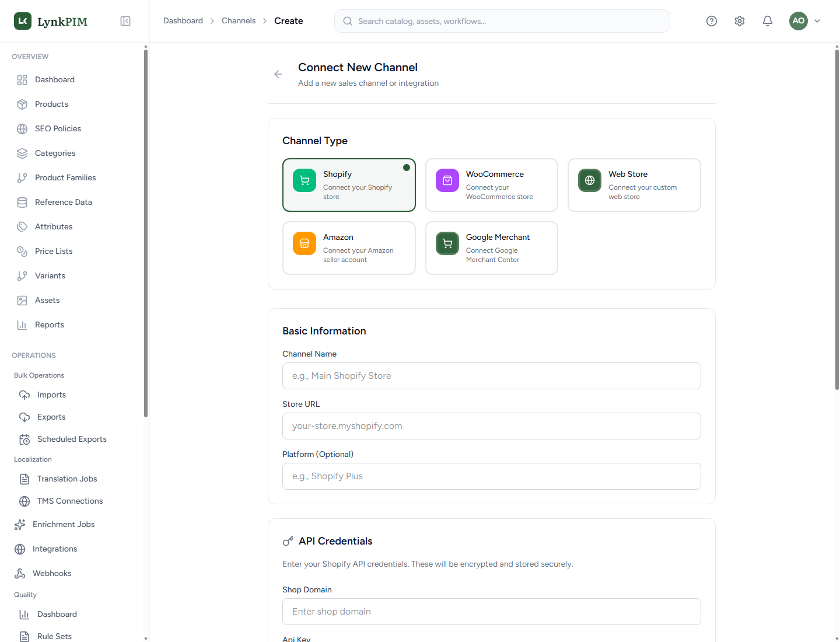Screen dimensions: 840x642
Task: Open Categories in sidebar
Action: click(72, 153)
